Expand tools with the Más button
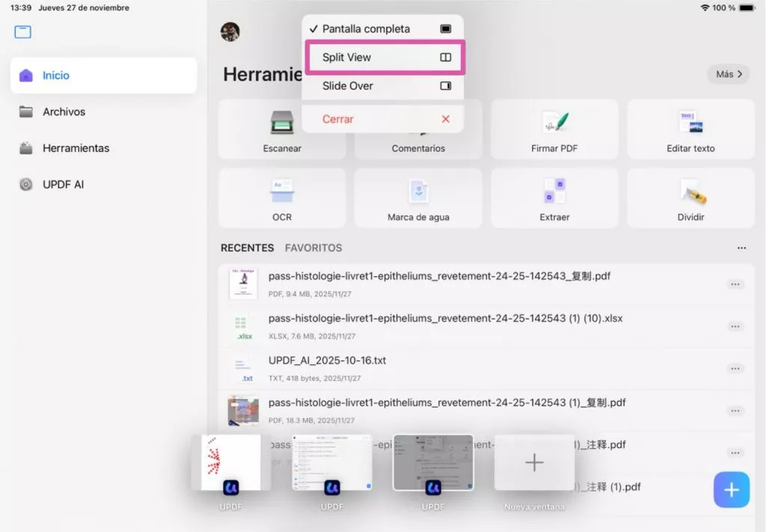 click(x=729, y=74)
